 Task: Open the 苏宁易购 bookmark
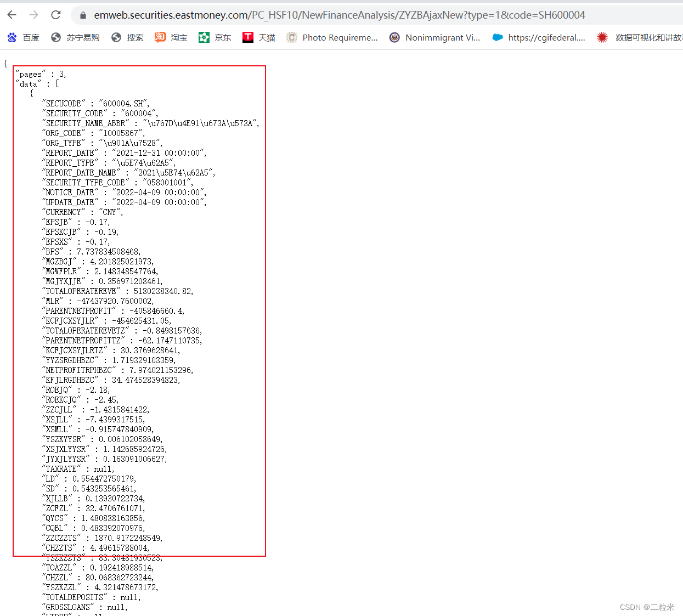point(76,37)
